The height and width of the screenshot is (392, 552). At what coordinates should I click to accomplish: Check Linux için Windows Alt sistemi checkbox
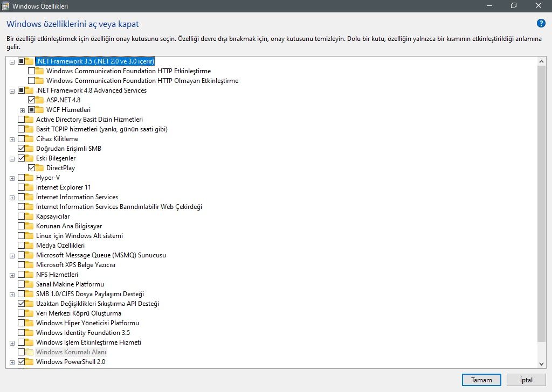tap(21, 236)
